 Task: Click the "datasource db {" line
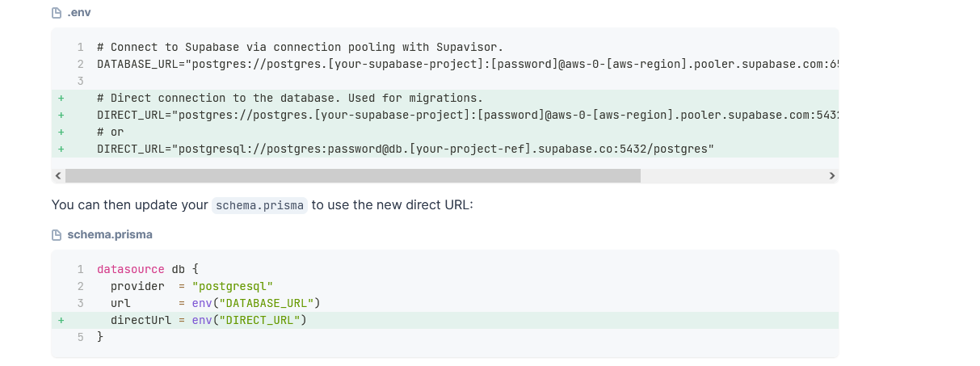(147, 269)
